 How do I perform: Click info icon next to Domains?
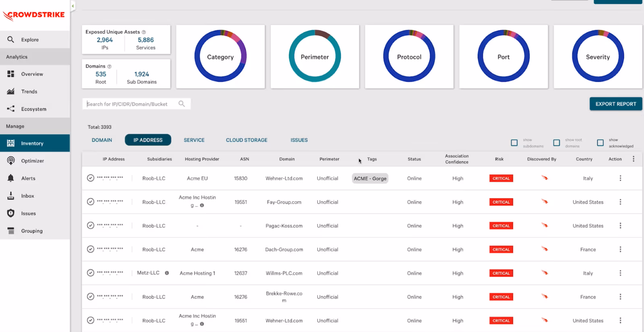(109, 66)
